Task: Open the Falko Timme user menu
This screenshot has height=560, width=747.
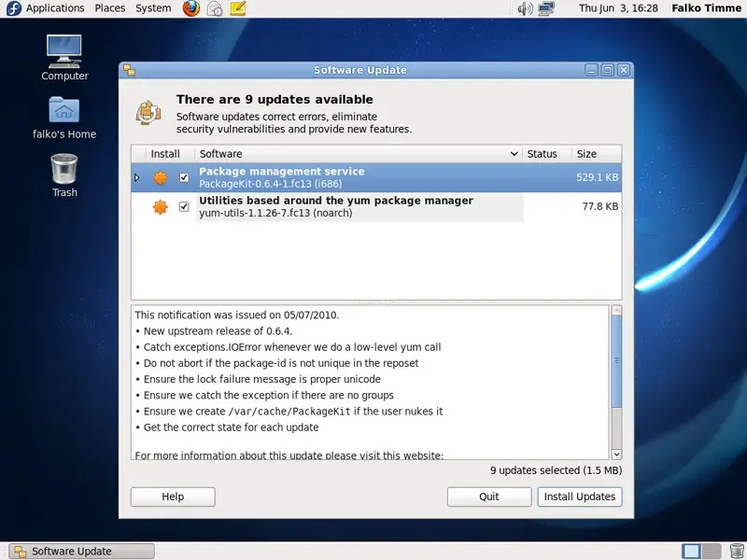Action: tap(707, 8)
